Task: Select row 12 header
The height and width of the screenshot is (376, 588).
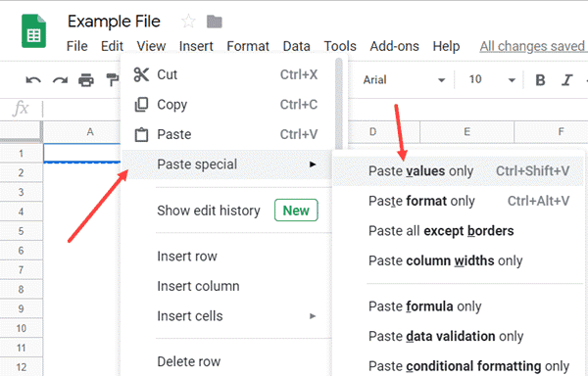Action: pos(21,367)
